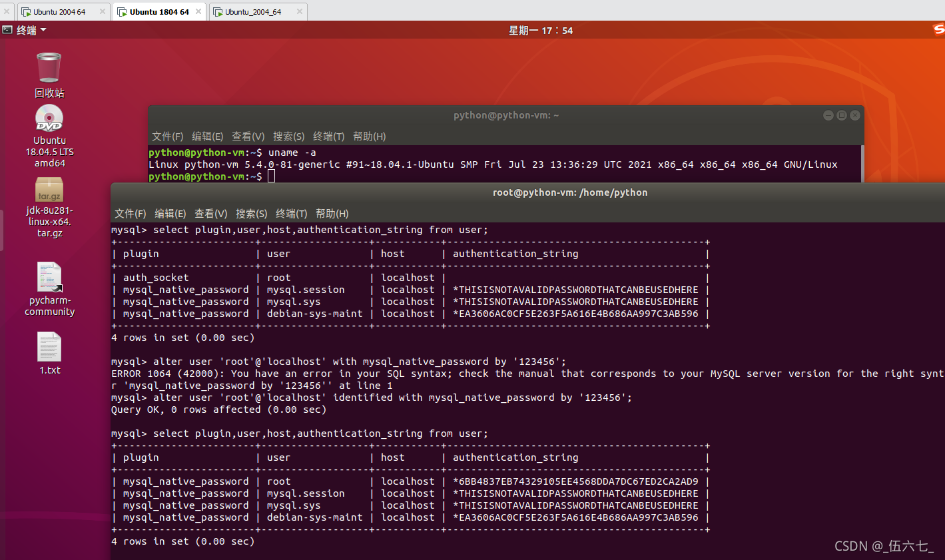Click the first 'select plugin,user,host' query line
Image resolution: width=945 pixels, height=560 pixels.
coord(300,230)
